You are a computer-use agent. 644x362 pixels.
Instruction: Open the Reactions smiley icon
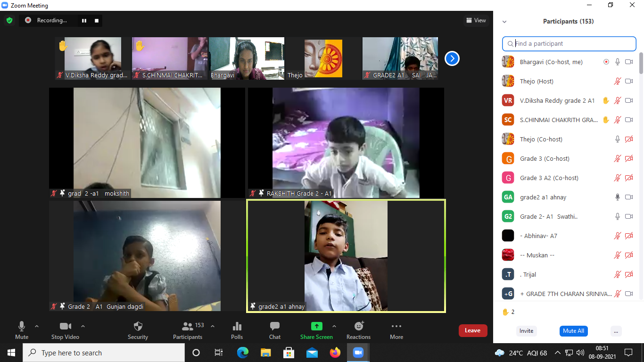[359, 326]
